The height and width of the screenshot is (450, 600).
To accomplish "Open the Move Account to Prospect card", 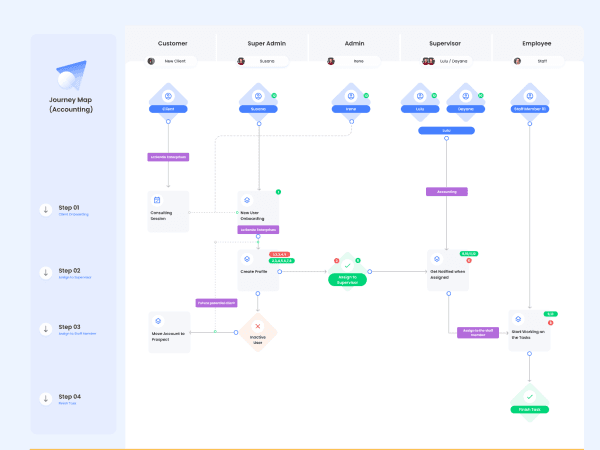I will (169, 332).
